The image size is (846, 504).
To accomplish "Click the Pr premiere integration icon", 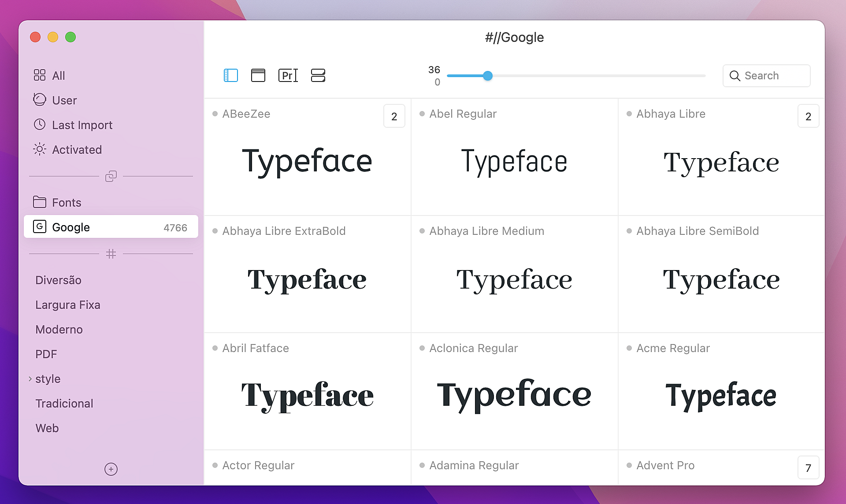I will coord(287,75).
